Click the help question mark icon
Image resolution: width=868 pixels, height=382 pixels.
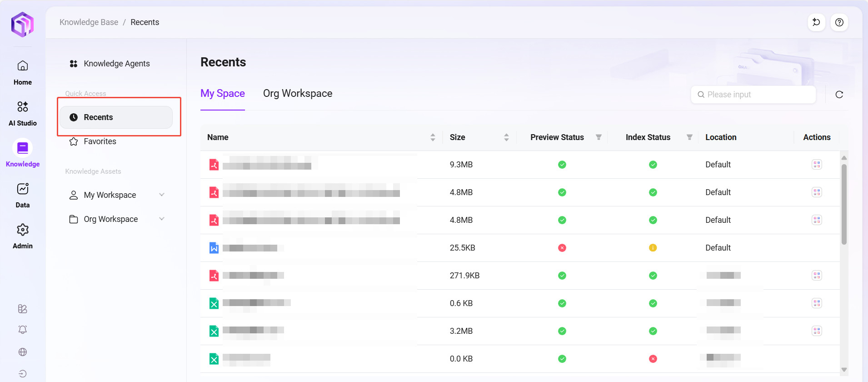coord(839,22)
